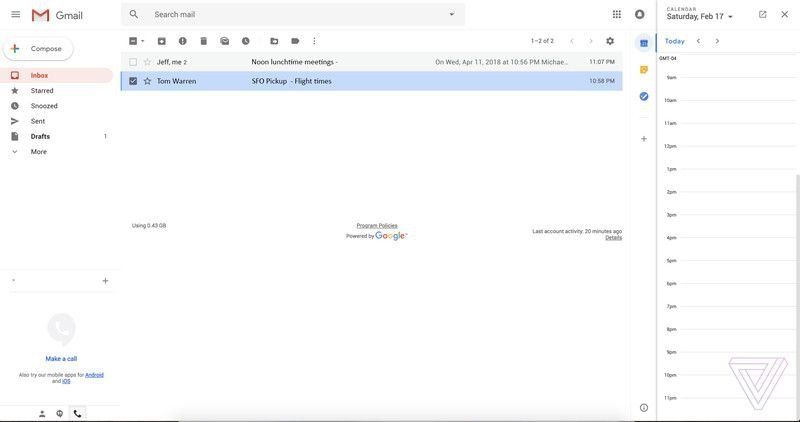The width and height of the screenshot is (800, 422).
Task: Go to the Drafts folder
Action: pyautogui.click(x=40, y=136)
